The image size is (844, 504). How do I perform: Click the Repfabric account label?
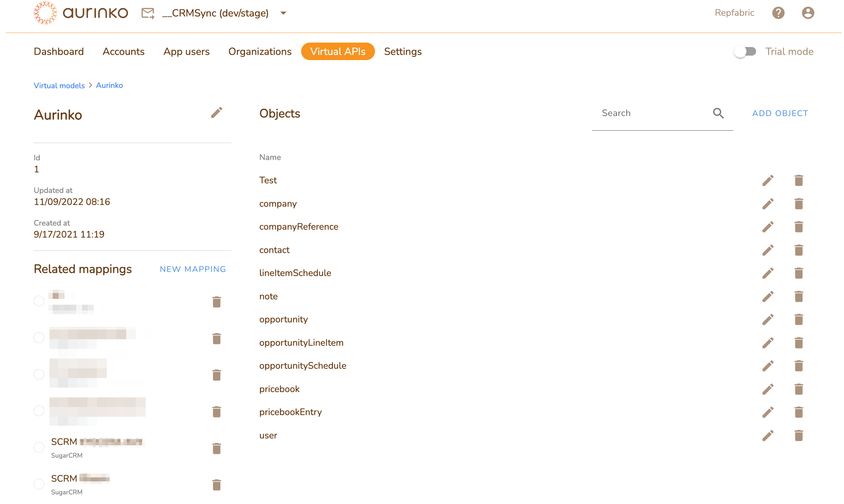pos(734,13)
